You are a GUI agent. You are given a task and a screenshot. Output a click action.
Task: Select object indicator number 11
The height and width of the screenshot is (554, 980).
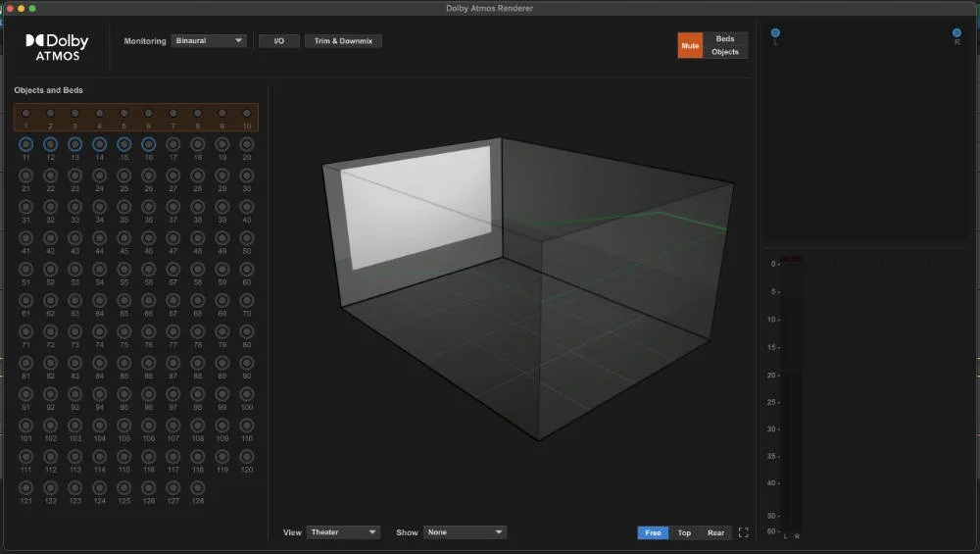pos(25,144)
